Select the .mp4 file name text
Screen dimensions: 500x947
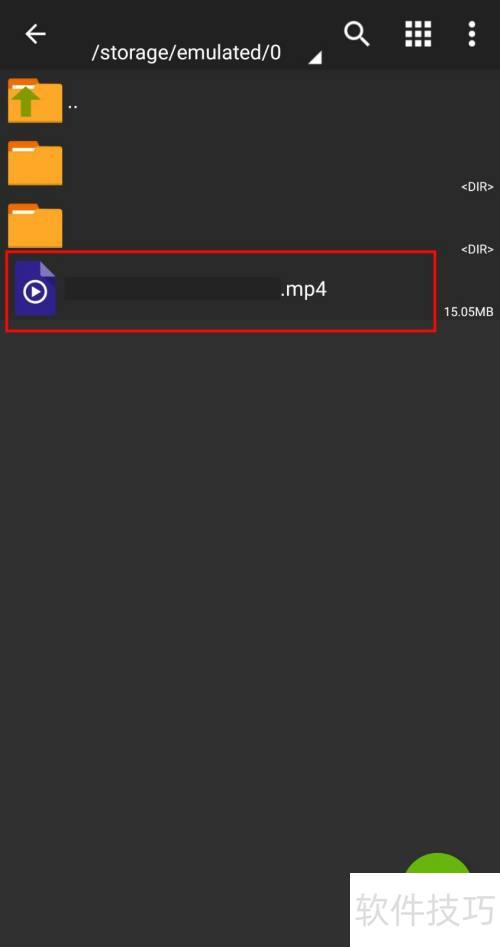click(304, 289)
